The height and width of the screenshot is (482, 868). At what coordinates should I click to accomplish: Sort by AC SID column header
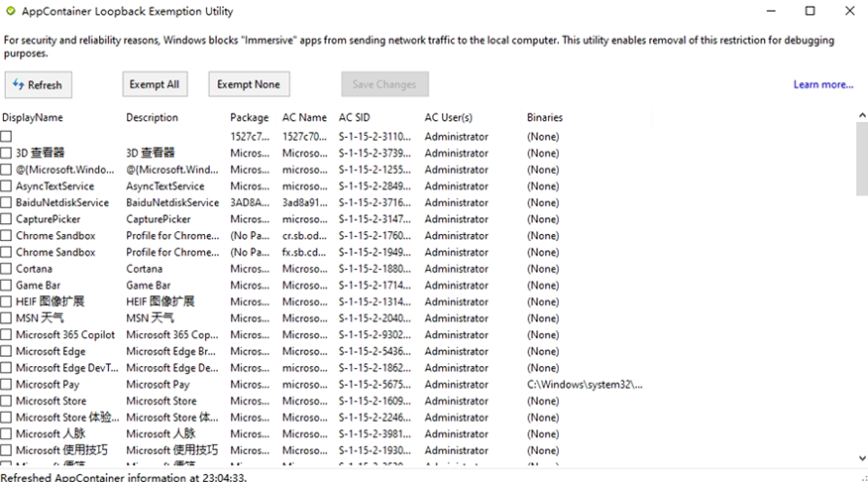pyautogui.click(x=354, y=118)
